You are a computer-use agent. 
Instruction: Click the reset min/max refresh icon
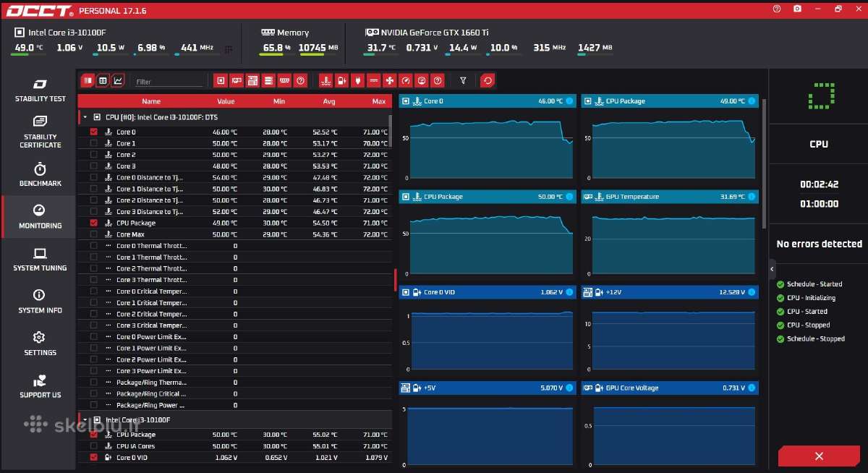pos(488,80)
